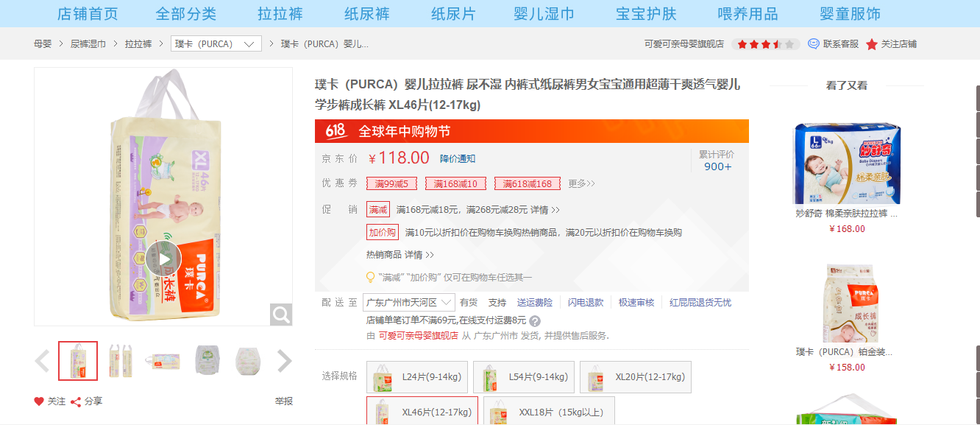
Task: Open the 纸尿裤 navigation tab
Action: coord(367,13)
